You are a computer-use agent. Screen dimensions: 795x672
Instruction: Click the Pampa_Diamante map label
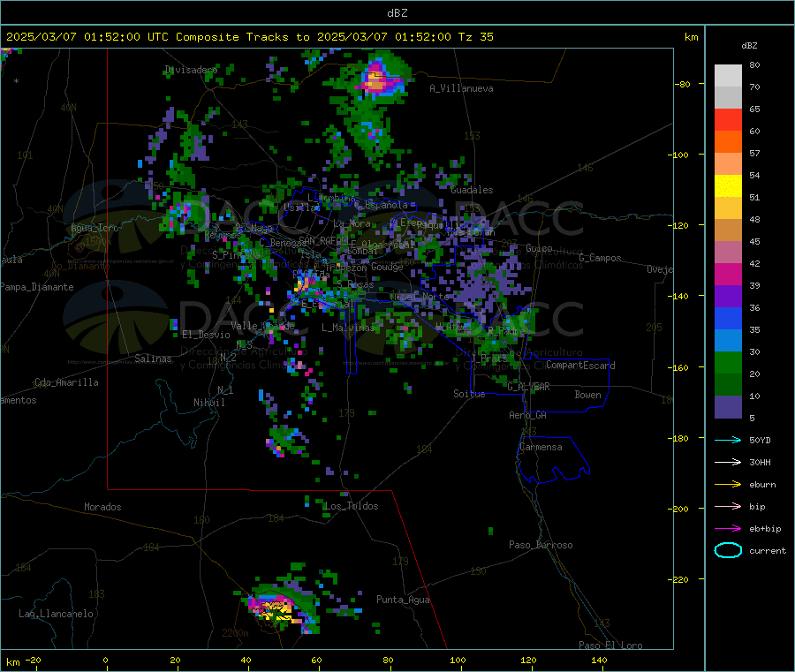point(37,287)
